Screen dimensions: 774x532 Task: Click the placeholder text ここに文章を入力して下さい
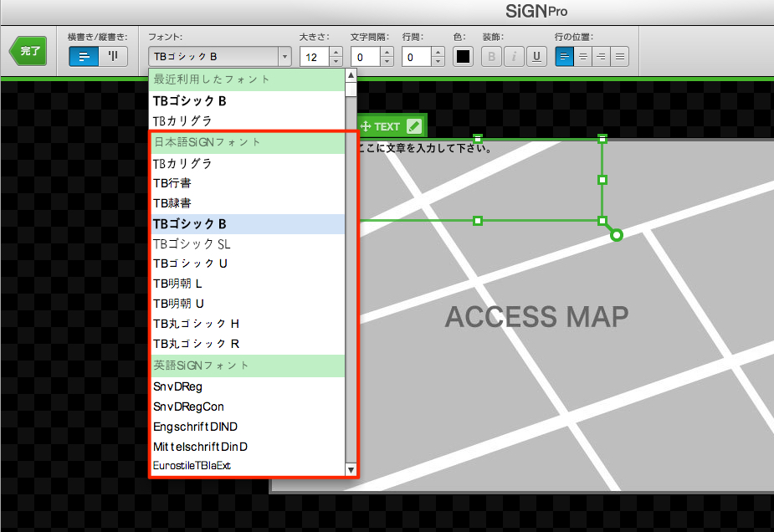click(x=424, y=148)
